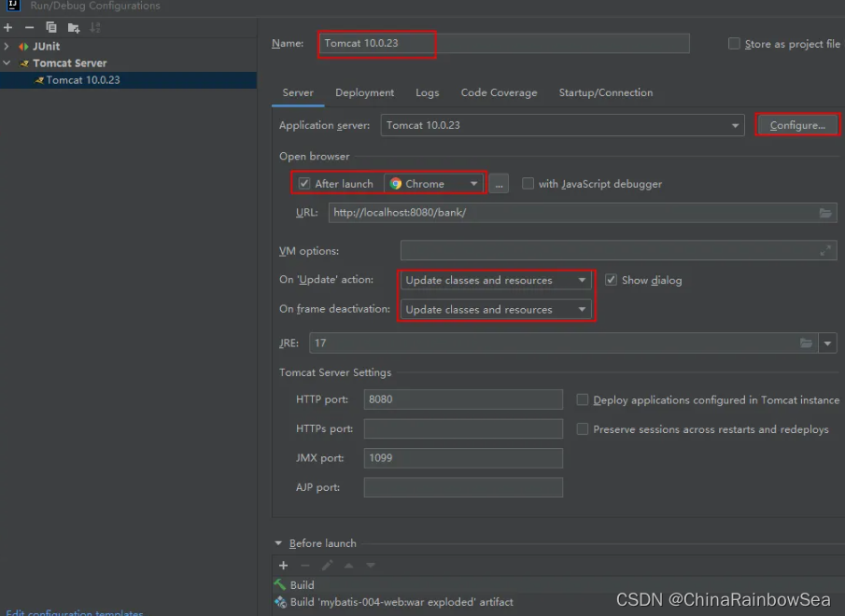Select the Tomcat Server tree label
The width and height of the screenshot is (845, 616).
click(69, 63)
